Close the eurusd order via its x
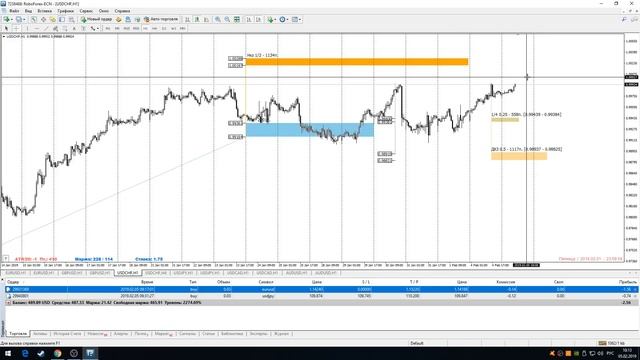The height and width of the screenshot is (360, 640). [635, 289]
